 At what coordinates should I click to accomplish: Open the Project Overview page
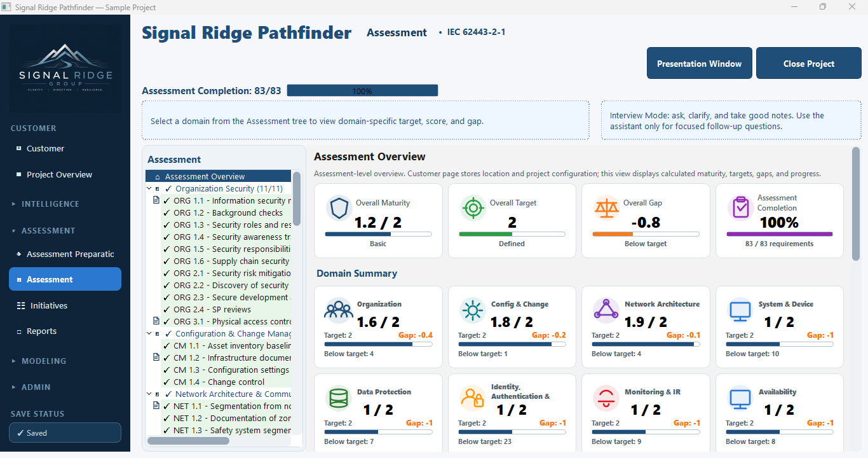[x=59, y=174]
